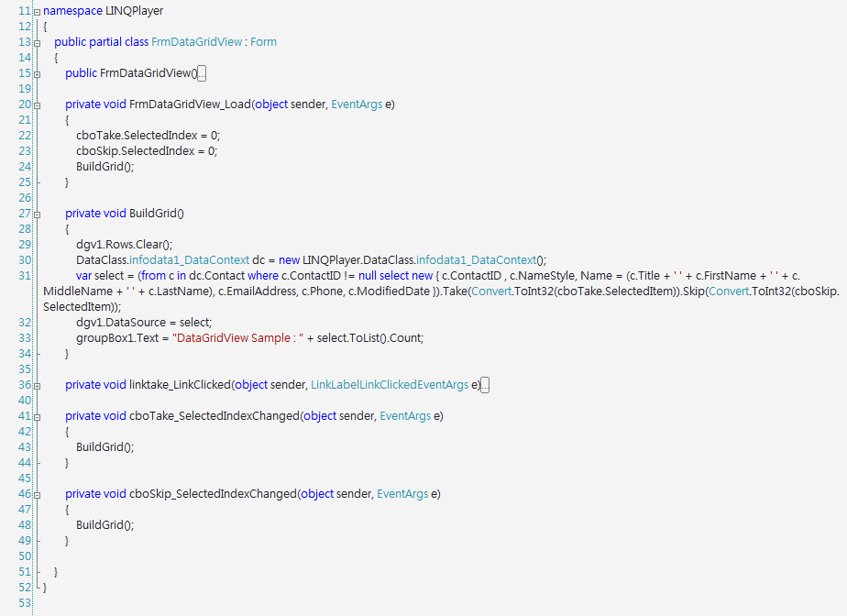Collapse the FrmDataGridView_Load method
This screenshot has width=847, height=616.
pos(37,106)
